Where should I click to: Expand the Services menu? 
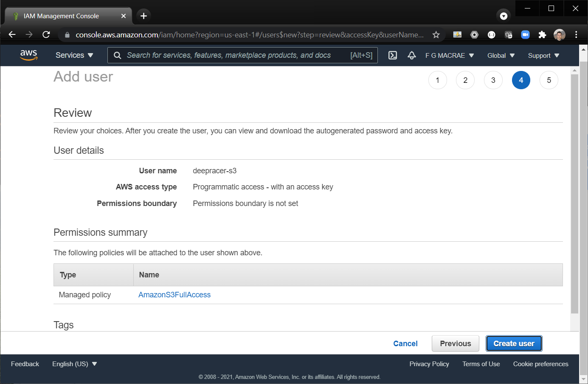coord(74,55)
